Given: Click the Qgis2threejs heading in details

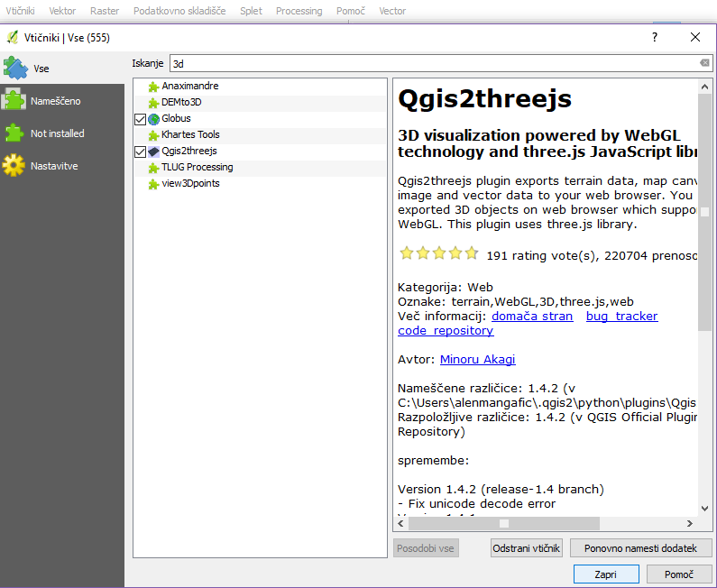Looking at the screenshot, I should pyautogui.click(x=484, y=98).
